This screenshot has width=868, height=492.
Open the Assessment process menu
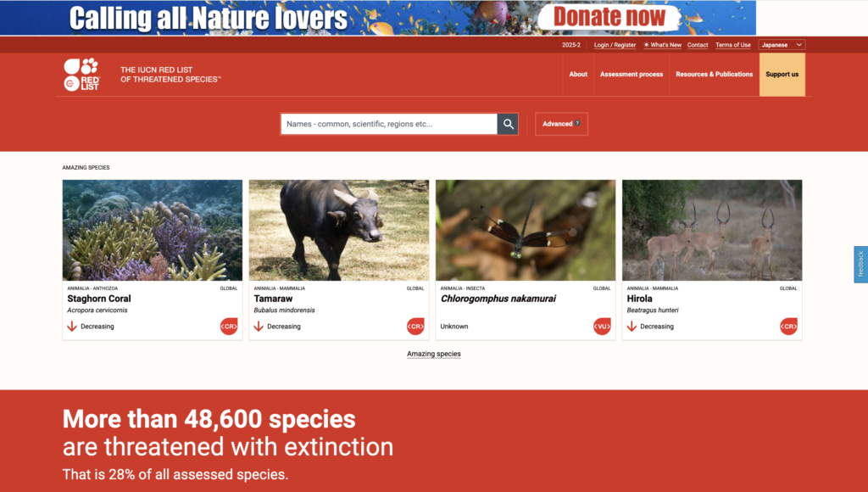point(631,75)
